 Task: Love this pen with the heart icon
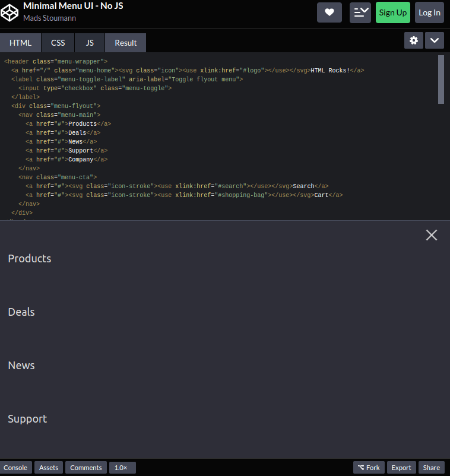pyautogui.click(x=329, y=12)
